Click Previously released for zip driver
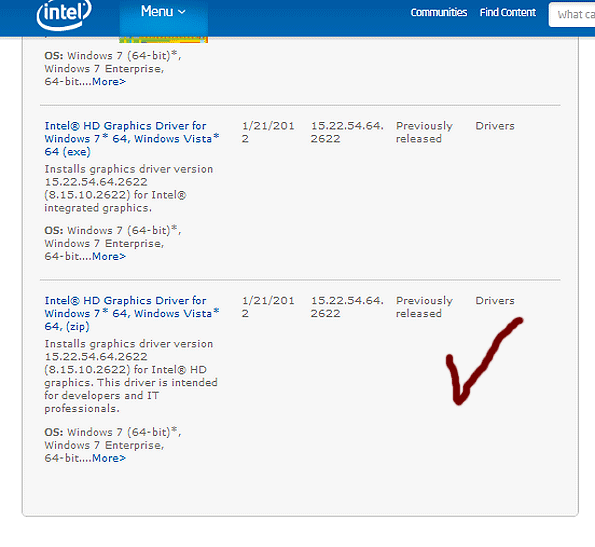The image size is (595, 547). point(424,307)
